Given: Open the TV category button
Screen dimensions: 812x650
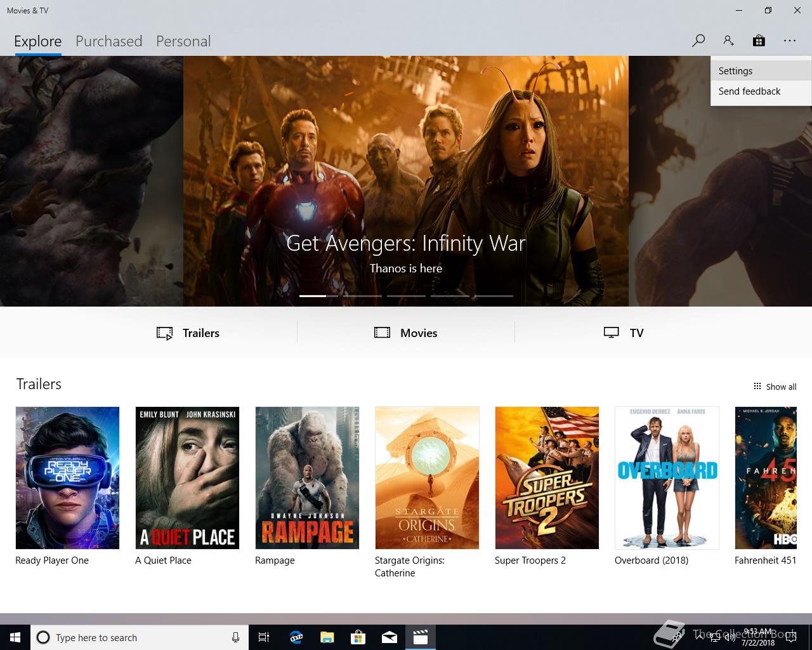Looking at the screenshot, I should pos(624,333).
